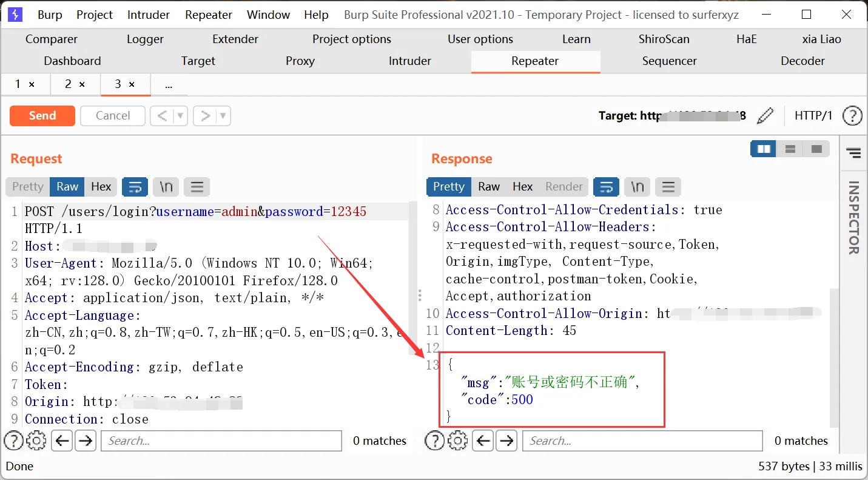The height and width of the screenshot is (480, 868).
Task: Click the pencil icon to edit Target
Action: [x=765, y=115]
